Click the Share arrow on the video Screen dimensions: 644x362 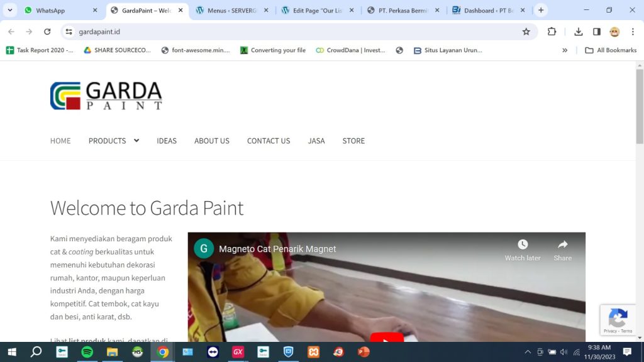(562, 245)
